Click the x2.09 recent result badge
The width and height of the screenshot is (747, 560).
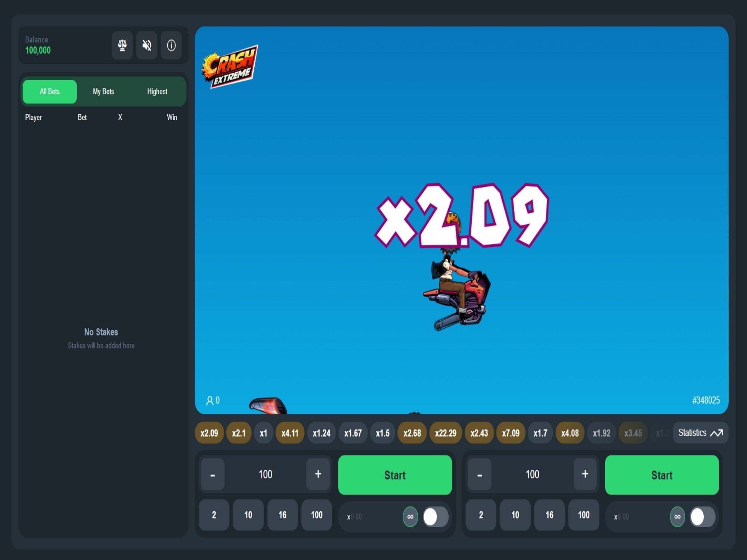210,433
